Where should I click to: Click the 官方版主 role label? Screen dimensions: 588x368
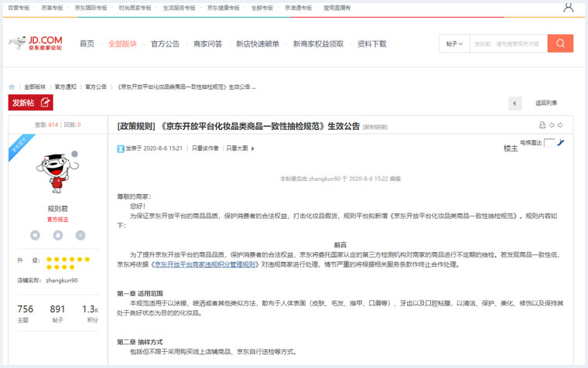(x=58, y=220)
